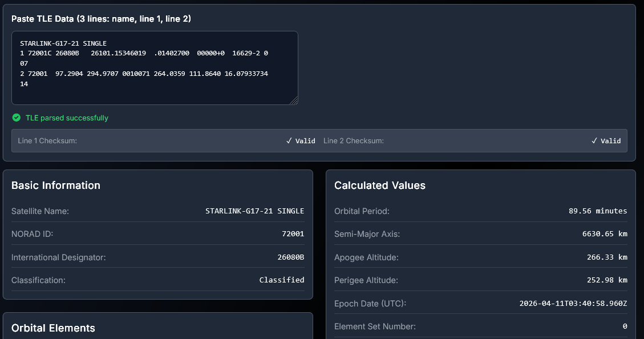Click inside the TLE data text area
This screenshot has height=339, width=644.
(x=154, y=67)
